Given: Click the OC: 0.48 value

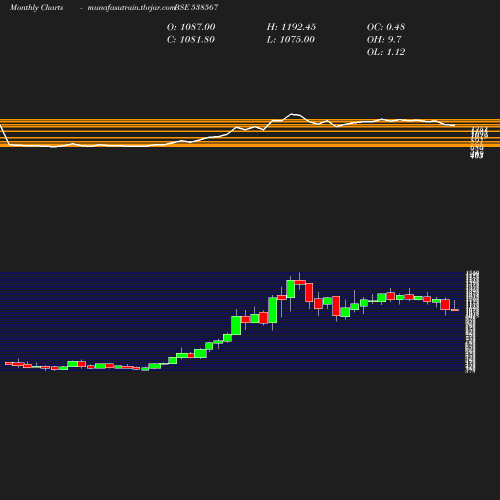Looking at the screenshot, I should click(386, 27).
